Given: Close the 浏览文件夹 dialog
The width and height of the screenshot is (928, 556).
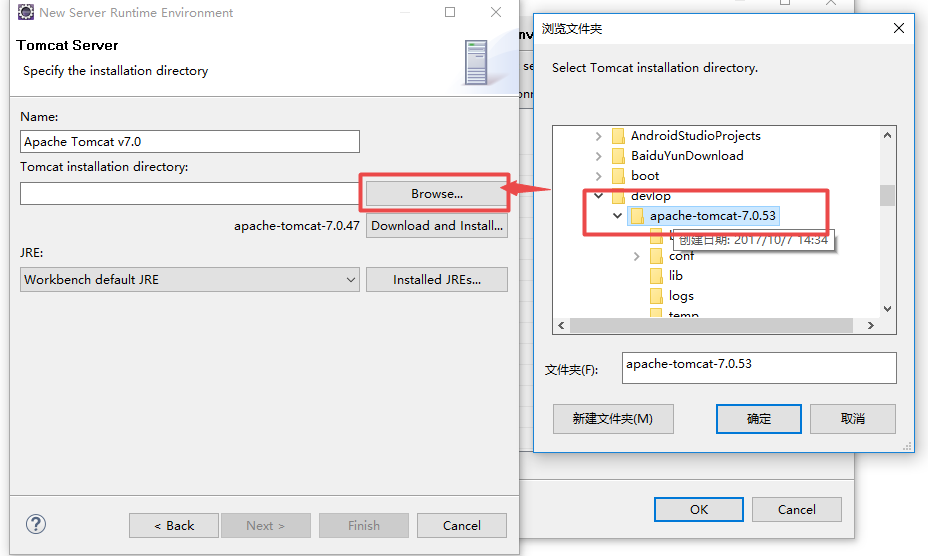Looking at the screenshot, I should tap(898, 28).
